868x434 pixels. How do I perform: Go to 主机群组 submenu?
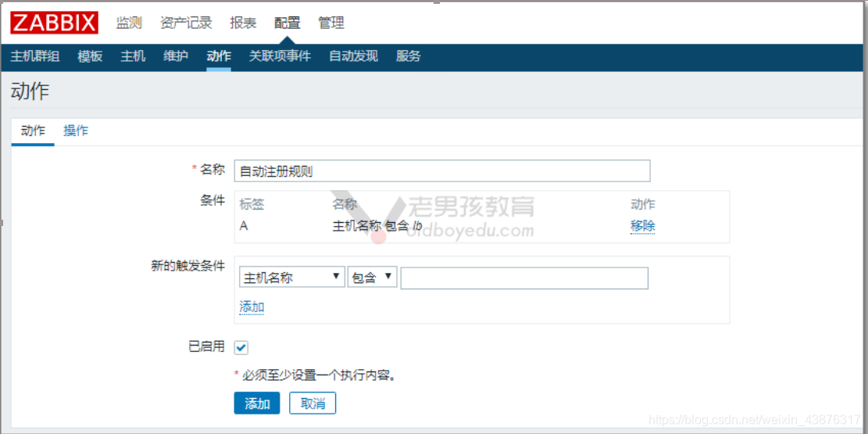[x=35, y=56]
